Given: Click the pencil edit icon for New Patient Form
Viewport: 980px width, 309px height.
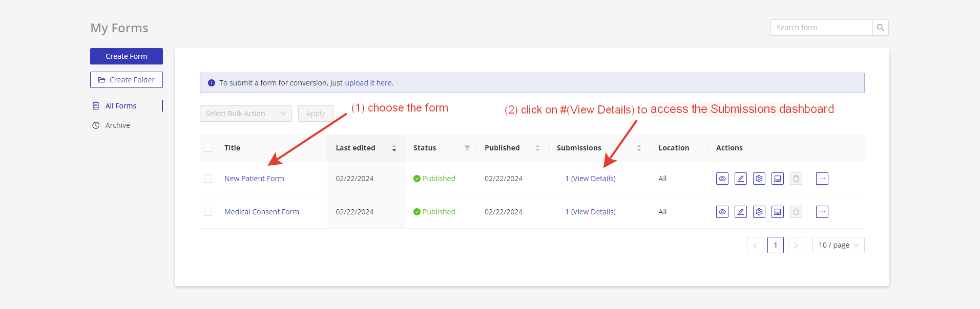Looking at the screenshot, I should (740, 179).
